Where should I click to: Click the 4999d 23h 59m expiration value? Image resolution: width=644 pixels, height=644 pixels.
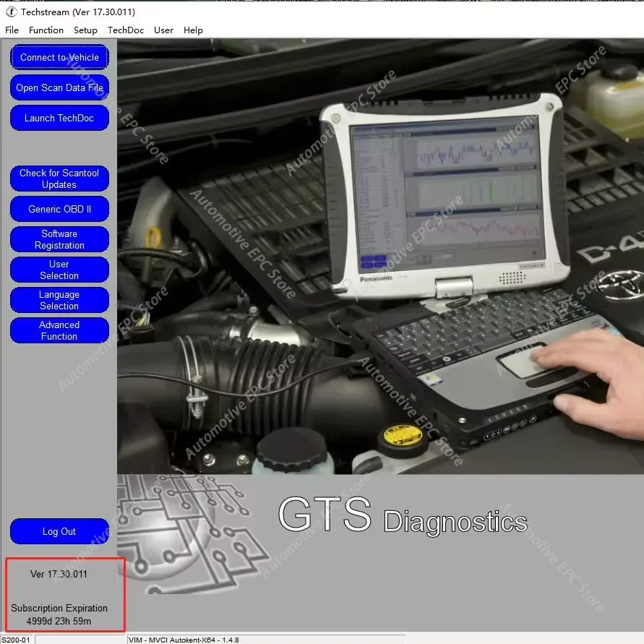[59, 621]
